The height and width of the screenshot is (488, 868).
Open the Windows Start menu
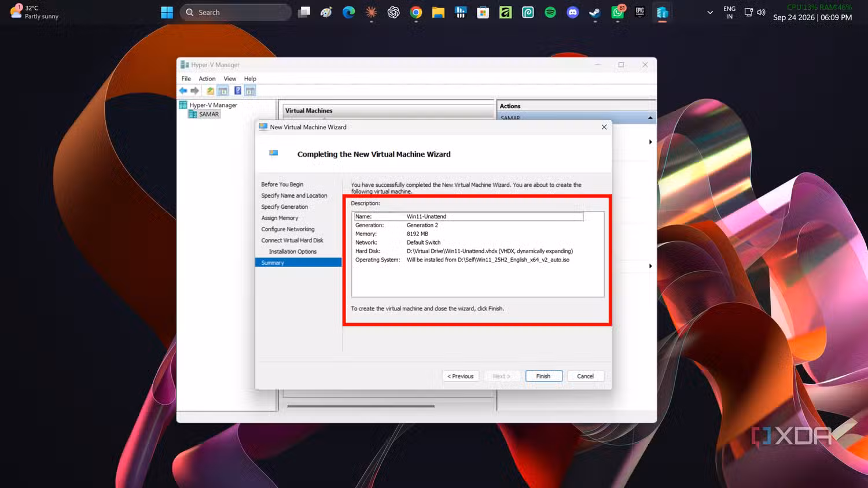click(167, 12)
